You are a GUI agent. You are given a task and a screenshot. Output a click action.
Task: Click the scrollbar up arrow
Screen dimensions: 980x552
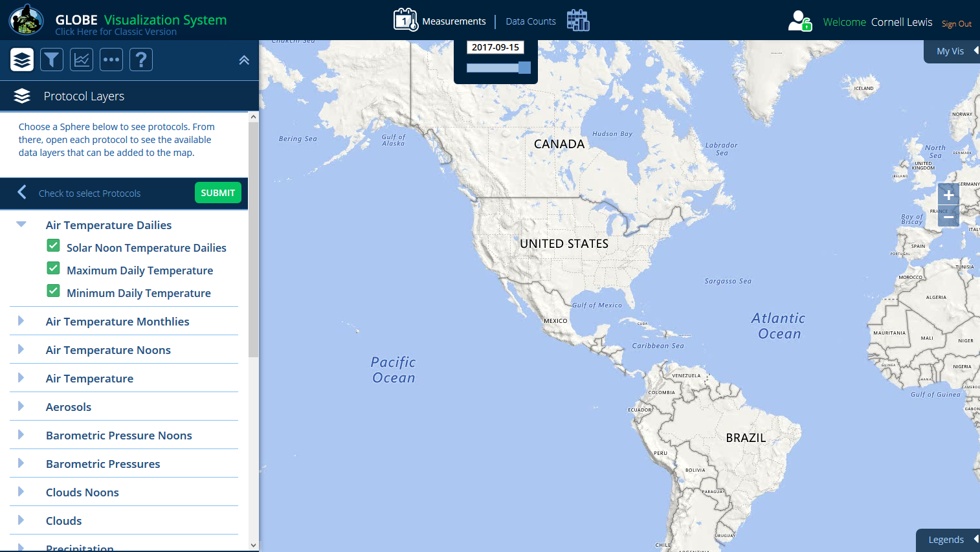[x=253, y=117]
